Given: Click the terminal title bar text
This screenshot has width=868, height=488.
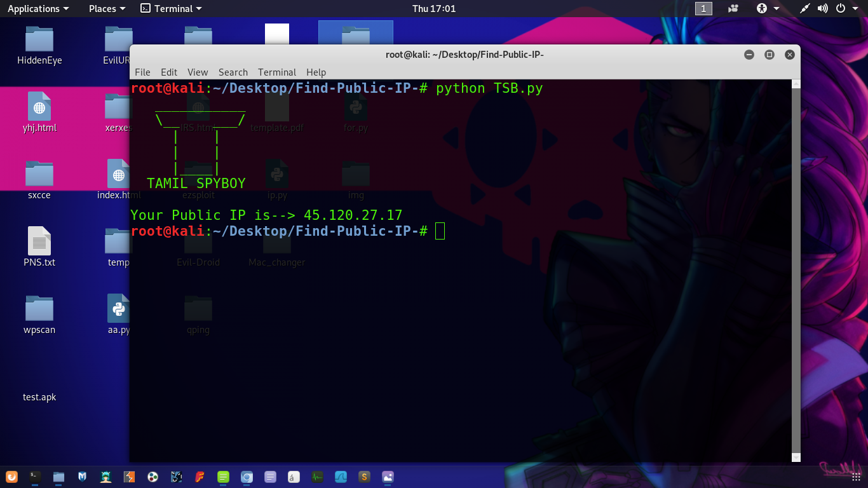Looking at the screenshot, I should pyautogui.click(x=465, y=55).
